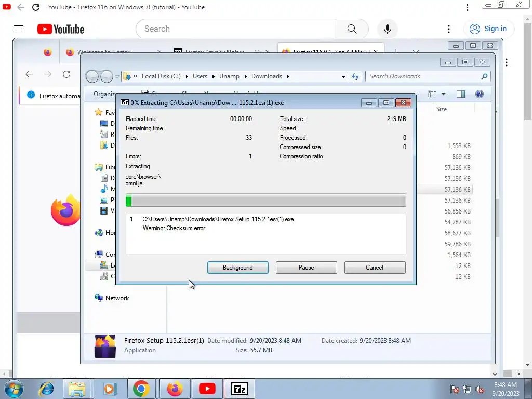Screen dimensions: 532x399
Task: Click the Sign in button
Action: (x=488, y=29)
